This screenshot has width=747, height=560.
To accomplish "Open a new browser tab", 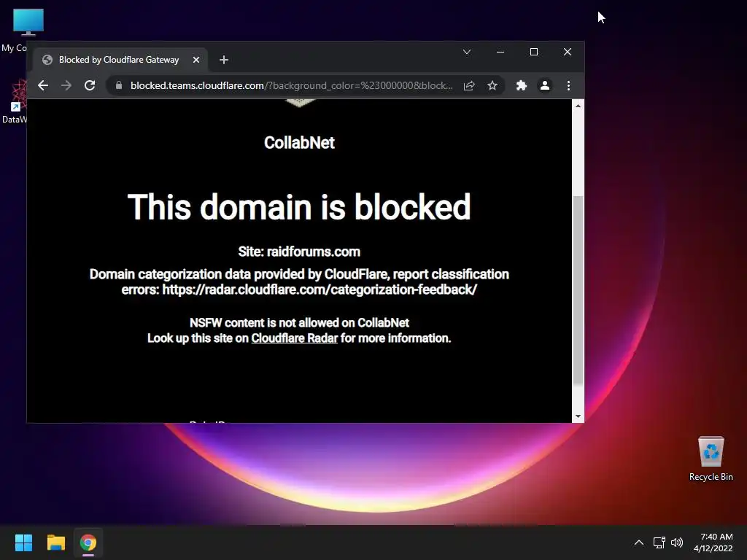I will pos(224,60).
